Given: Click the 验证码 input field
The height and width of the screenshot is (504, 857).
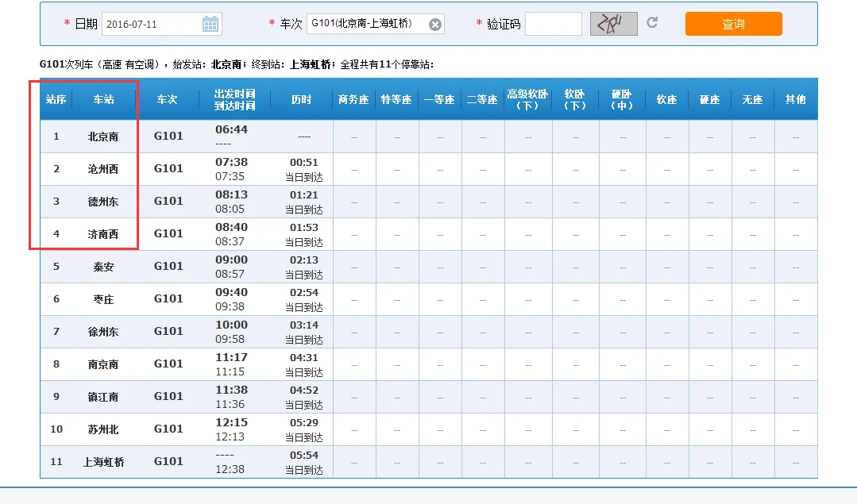Looking at the screenshot, I should click(553, 23).
